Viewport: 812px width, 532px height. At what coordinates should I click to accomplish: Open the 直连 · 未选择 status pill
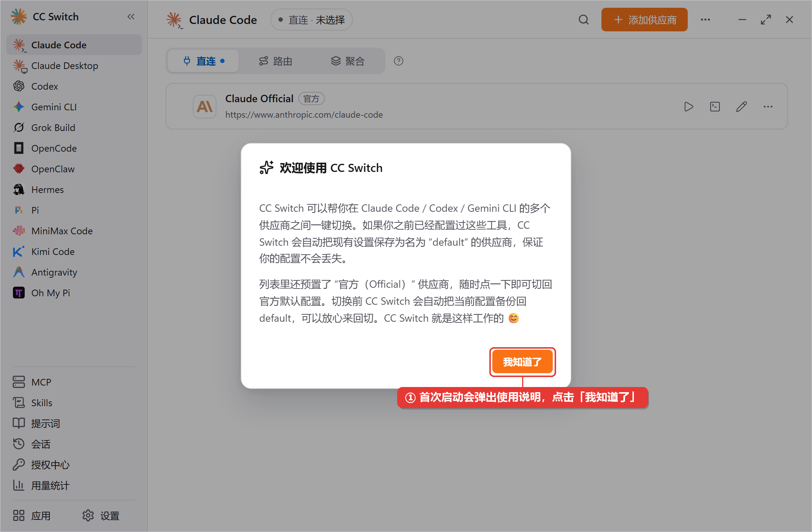(312, 20)
